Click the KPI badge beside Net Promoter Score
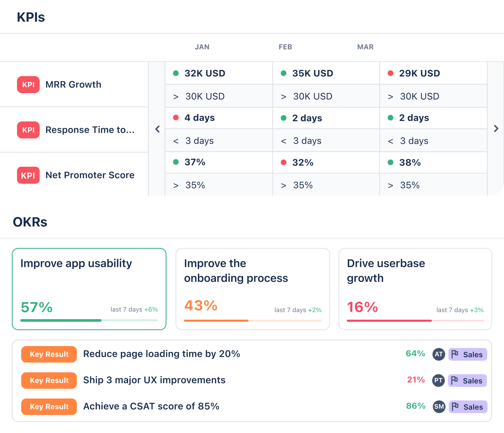The width and height of the screenshot is (504, 433). [28, 175]
